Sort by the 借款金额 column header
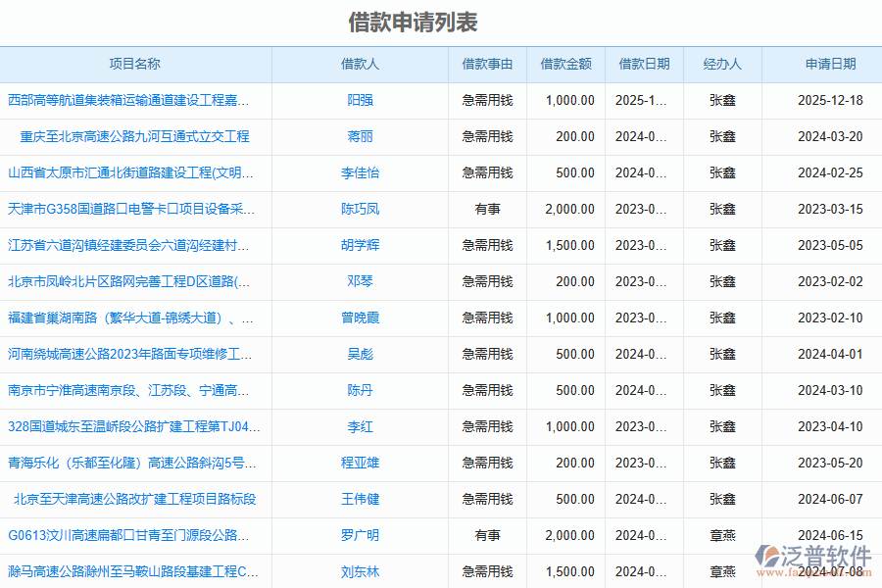The image size is (882, 588). tap(566, 64)
